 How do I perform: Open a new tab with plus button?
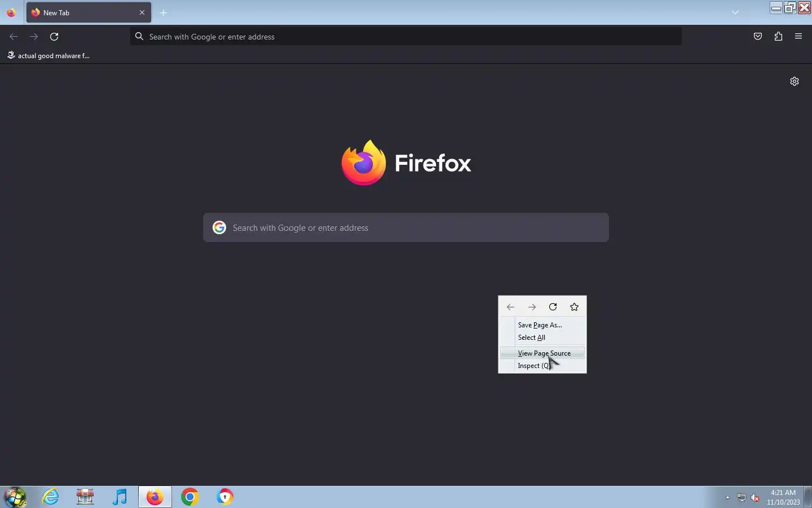[164, 12]
